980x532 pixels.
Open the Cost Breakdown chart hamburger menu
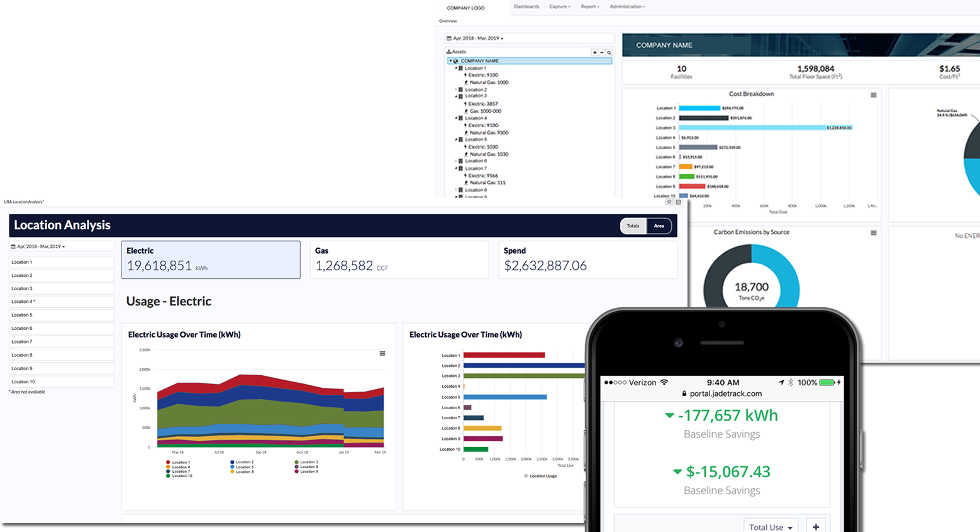coord(873,95)
